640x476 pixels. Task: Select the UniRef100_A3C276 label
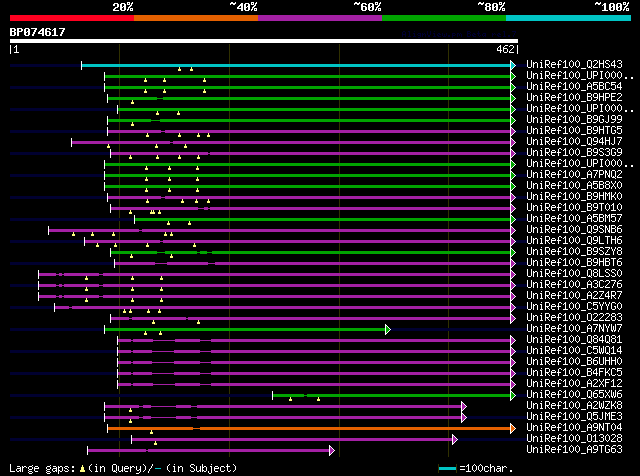tap(574, 285)
